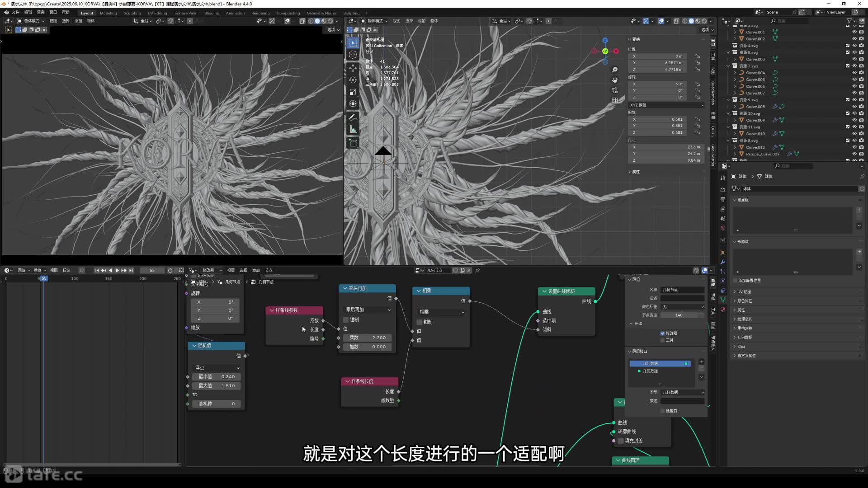Jump to the last frame
The width and height of the screenshot is (868, 488).
tap(131, 270)
